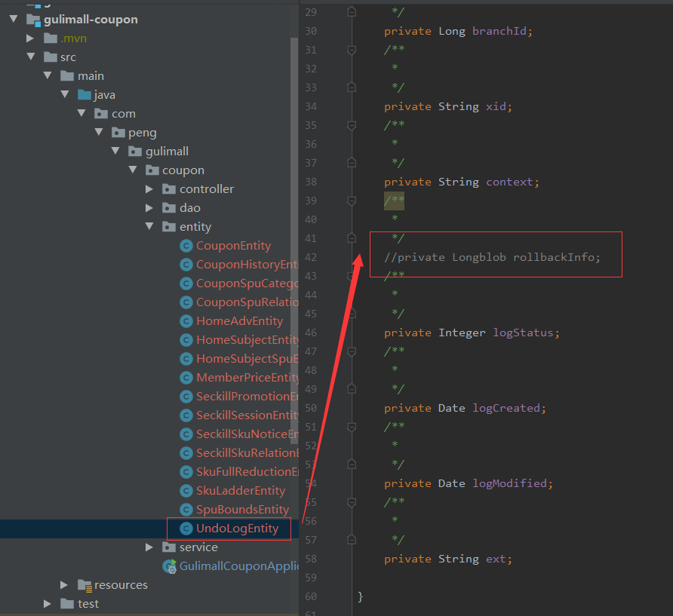Select the service package icon
The height and width of the screenshot is (616, 673).
point(169,547)
